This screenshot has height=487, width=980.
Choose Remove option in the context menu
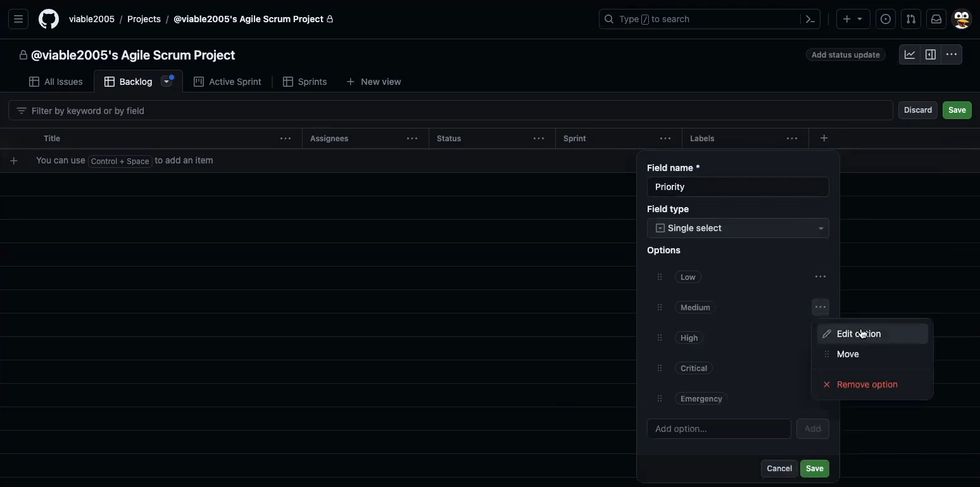pos(867,384)
